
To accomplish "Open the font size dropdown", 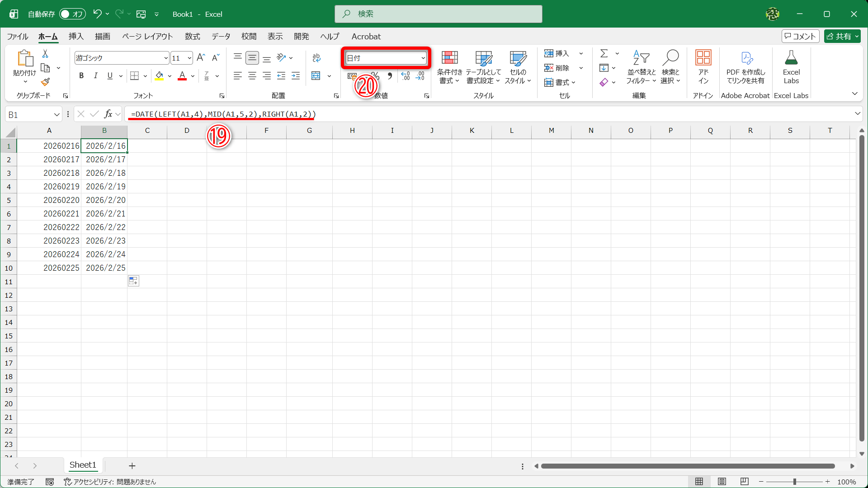I will [x=189, y=58].
